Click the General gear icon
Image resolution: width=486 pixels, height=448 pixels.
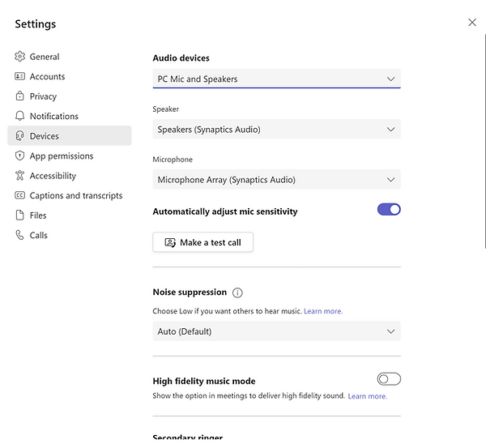point(20,57)
